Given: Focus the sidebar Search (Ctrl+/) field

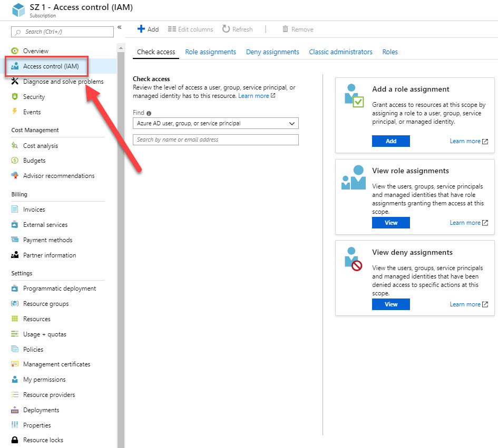Looking at the screenshot, I should pos(62,32).
